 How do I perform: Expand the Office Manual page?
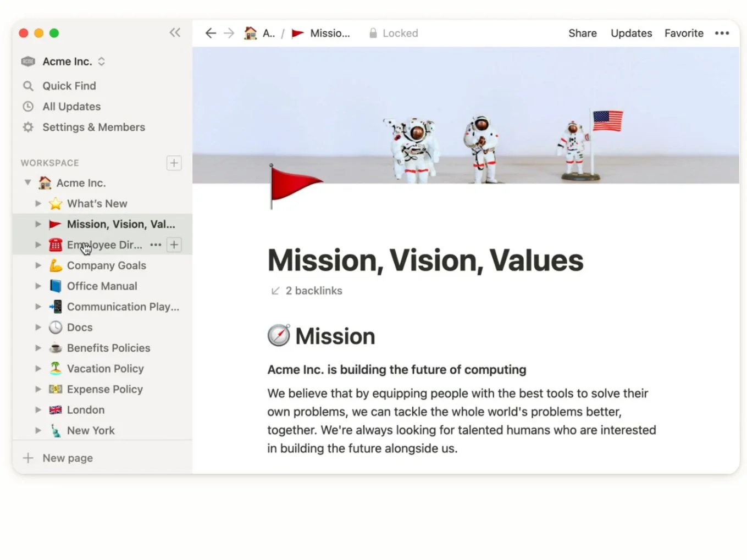click(38, 286)
